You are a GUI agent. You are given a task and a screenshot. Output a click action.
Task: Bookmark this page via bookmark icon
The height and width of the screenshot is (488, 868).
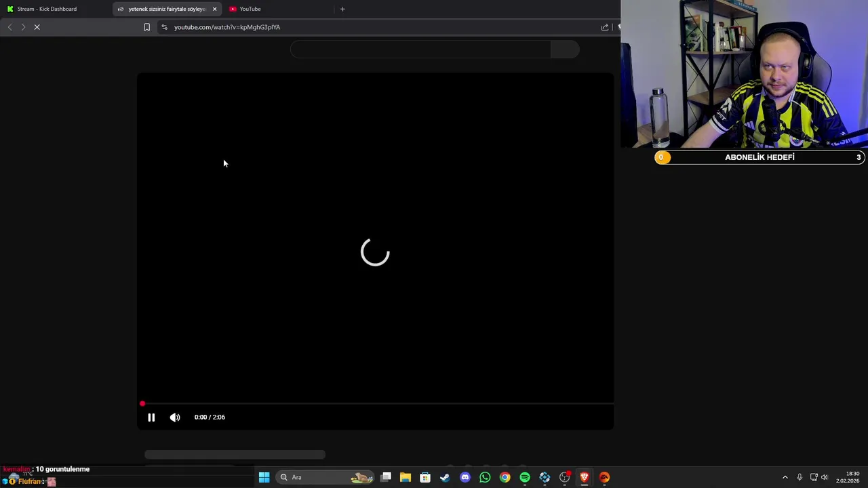146,27
